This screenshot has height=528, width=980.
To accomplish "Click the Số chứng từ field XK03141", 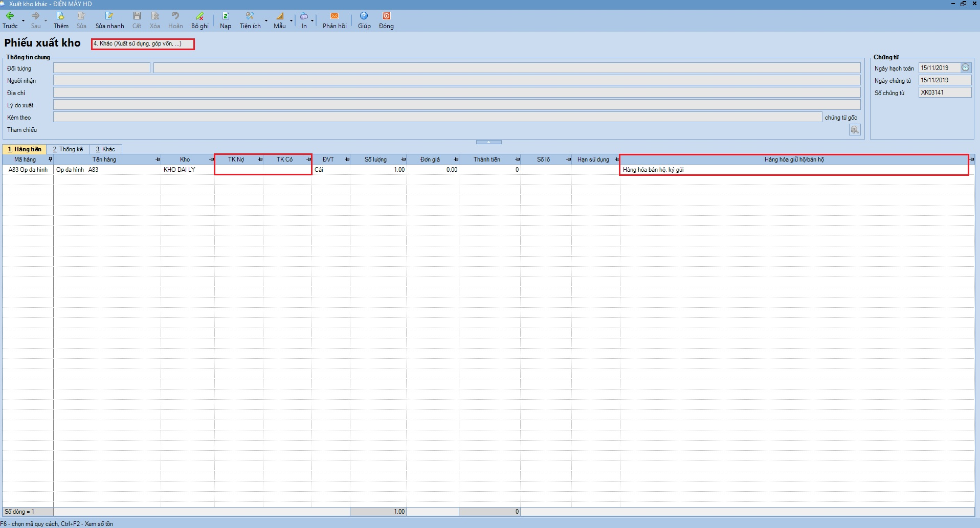I will [945, 93].
